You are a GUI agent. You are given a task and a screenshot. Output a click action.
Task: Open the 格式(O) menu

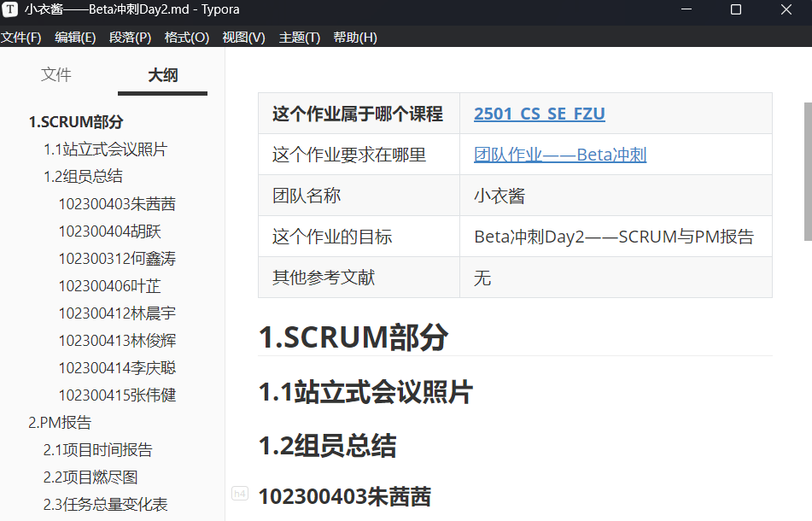click(186, 38)
